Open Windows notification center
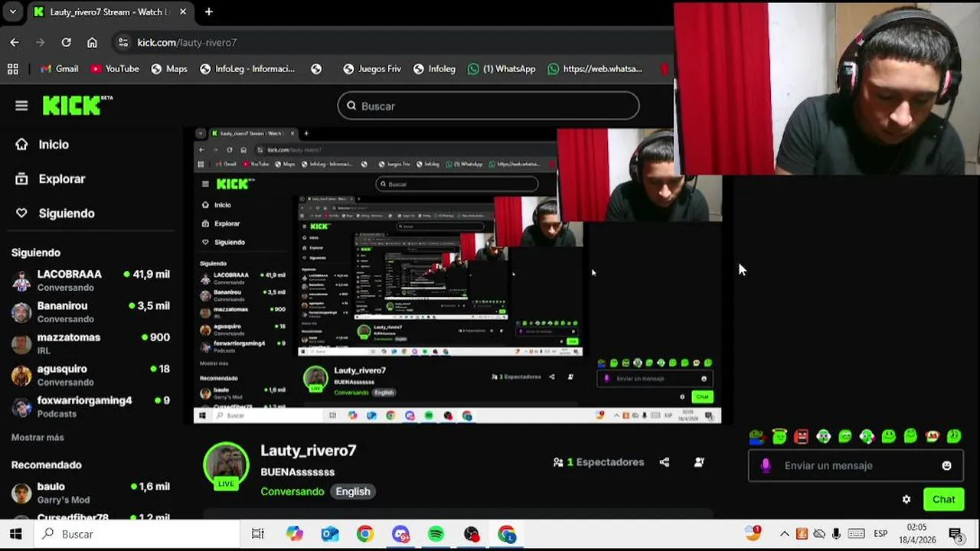The height and width of the screenshot is (551, 980). point(956,534)
